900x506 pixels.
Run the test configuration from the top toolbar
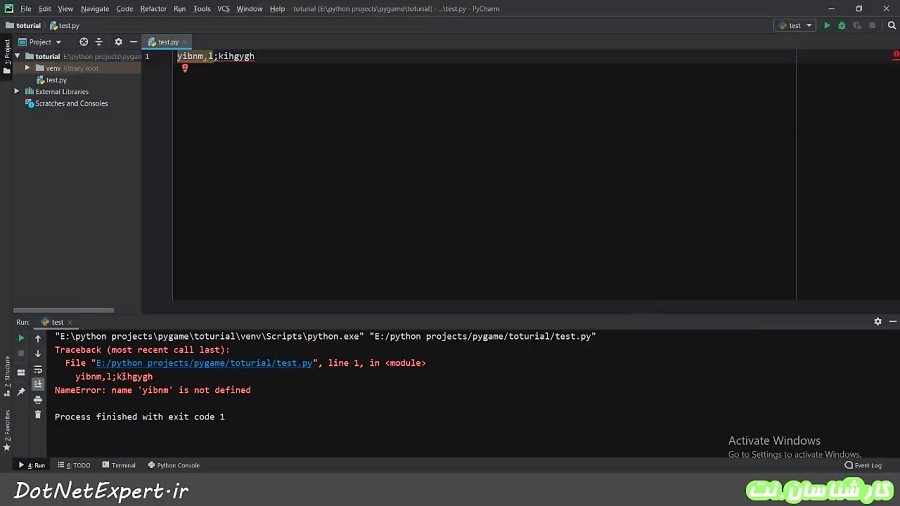pyautogui.click(x=827, y=25)
